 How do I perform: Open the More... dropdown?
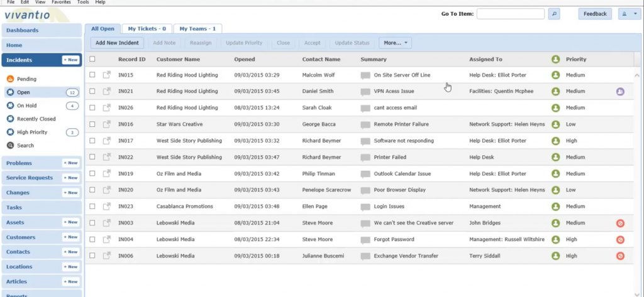point(395,43)
